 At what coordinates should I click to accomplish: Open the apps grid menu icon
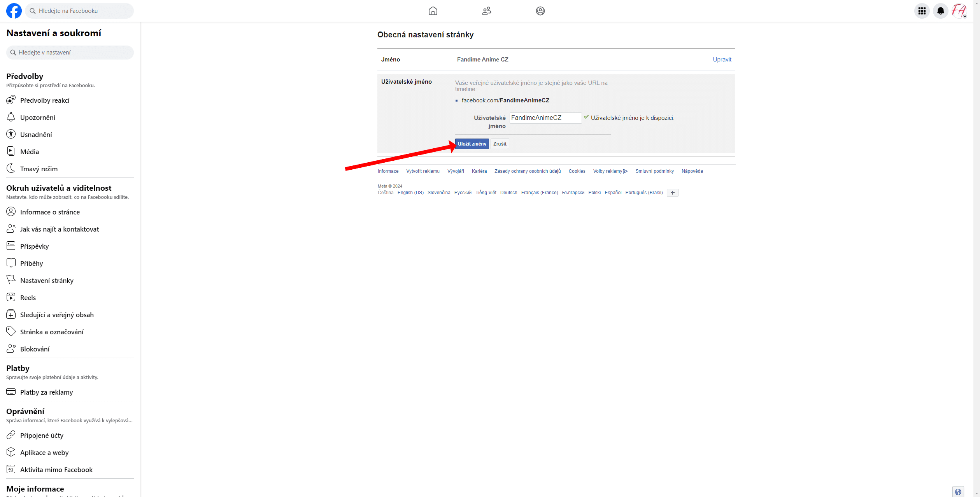point(922,11)
